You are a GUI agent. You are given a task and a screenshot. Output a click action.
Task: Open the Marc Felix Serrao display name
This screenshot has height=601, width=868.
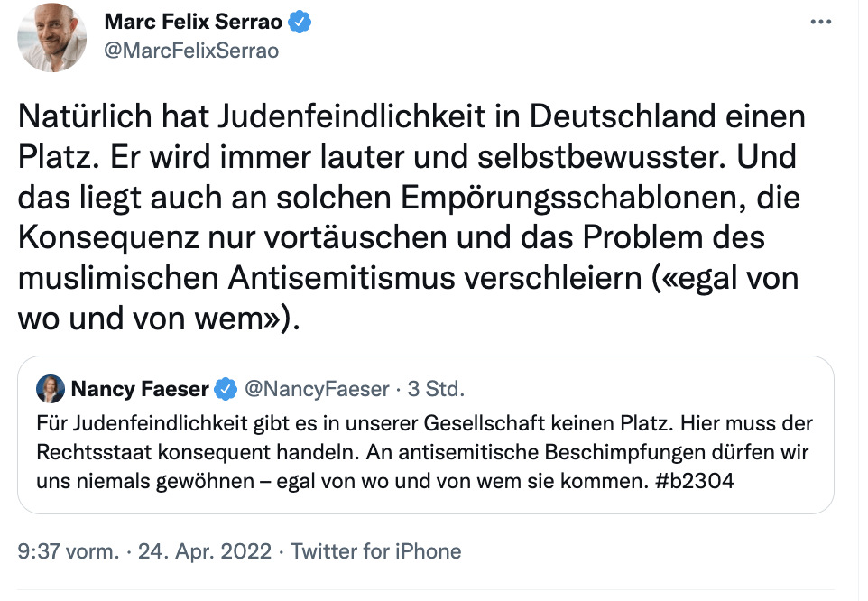tap(193, 22)
